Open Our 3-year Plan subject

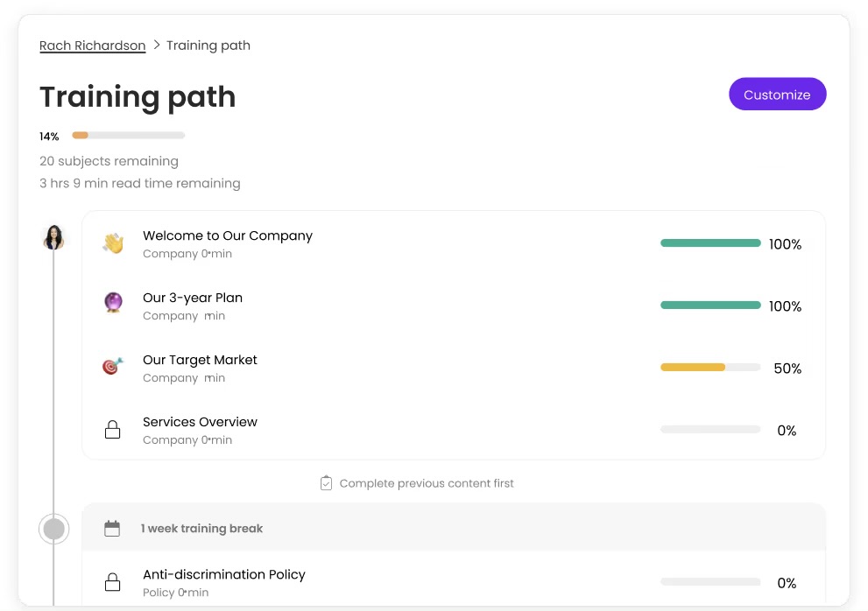(x=193, y=298)
